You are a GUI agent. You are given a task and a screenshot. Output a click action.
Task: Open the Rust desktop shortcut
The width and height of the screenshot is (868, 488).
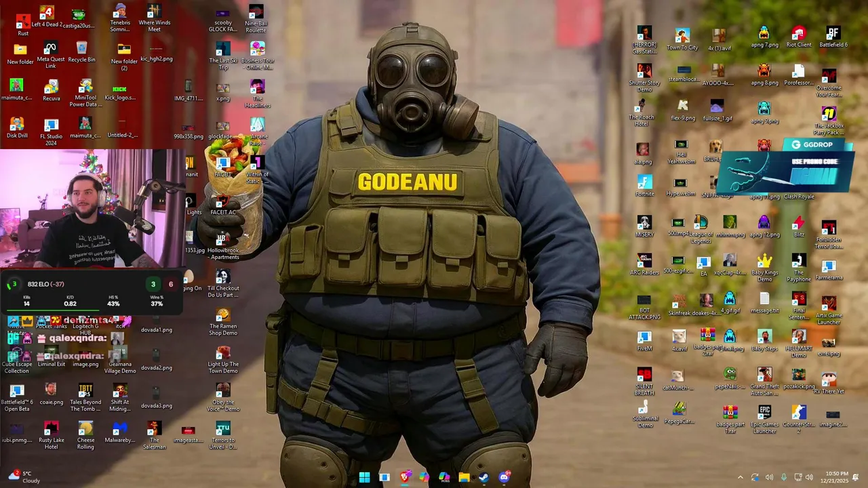(x=23, y=25)
